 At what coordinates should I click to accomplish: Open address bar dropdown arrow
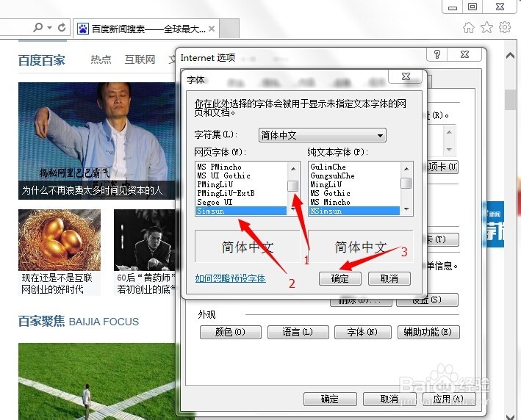[49, 27]
